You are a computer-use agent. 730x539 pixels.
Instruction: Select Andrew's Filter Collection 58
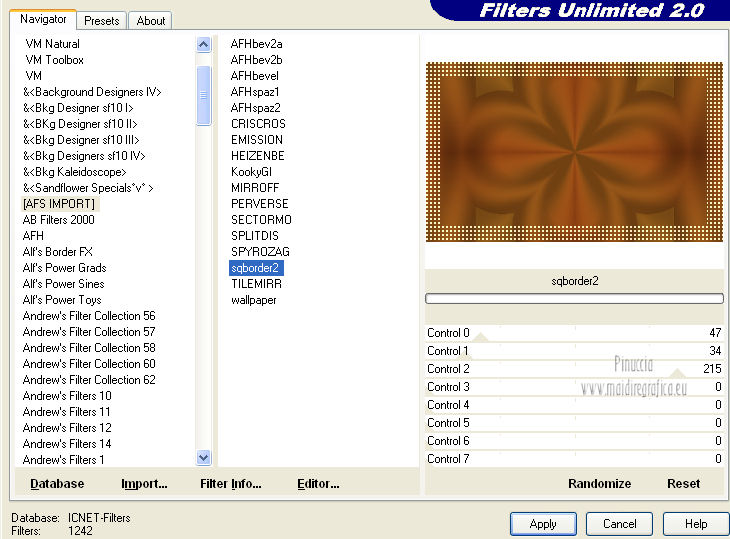pyautogui.click(x=89, y=348)
